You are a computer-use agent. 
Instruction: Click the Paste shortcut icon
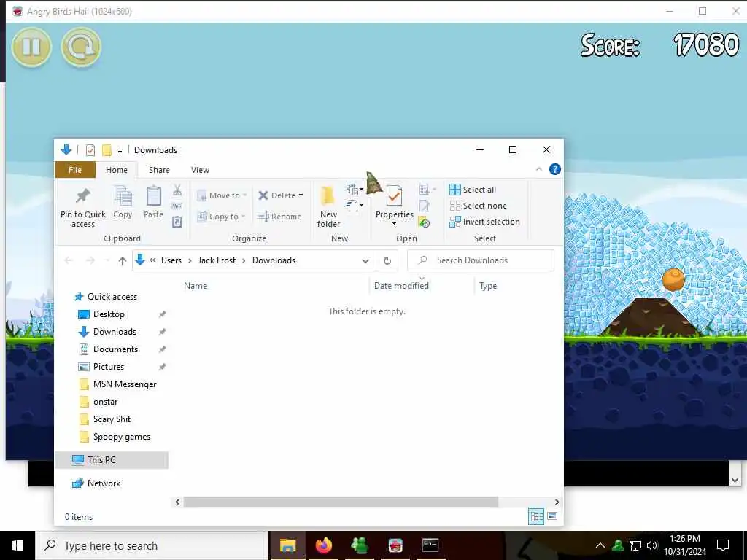177,222
